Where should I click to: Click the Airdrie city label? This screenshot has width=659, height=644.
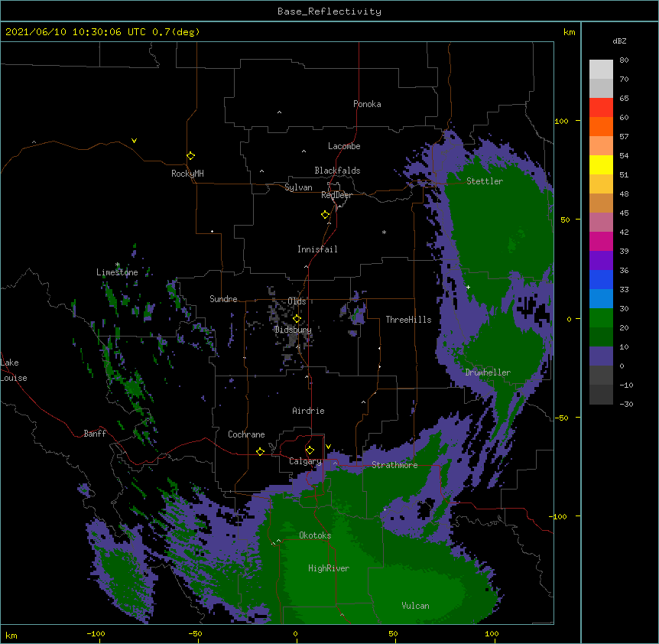tap(308, 411)
